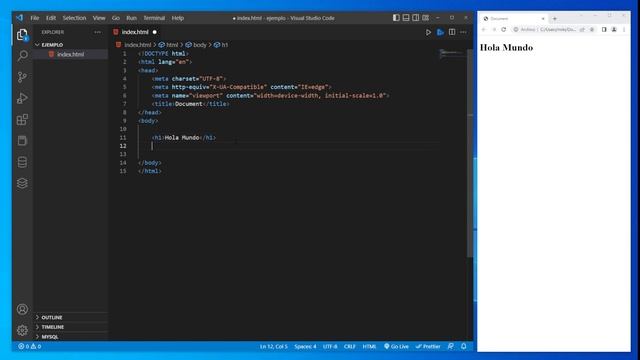
Task: Open the notebook icon below Extensions
Action: pos(22,141)
